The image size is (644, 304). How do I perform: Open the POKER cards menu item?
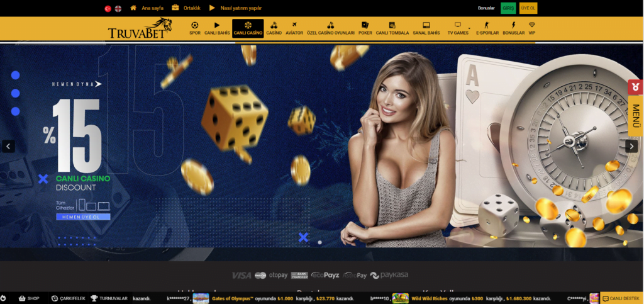tap(365, 29)
